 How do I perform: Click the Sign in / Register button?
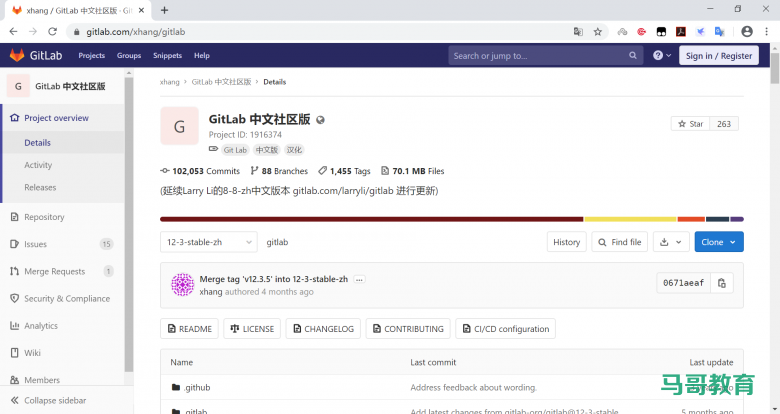[718, 56]
